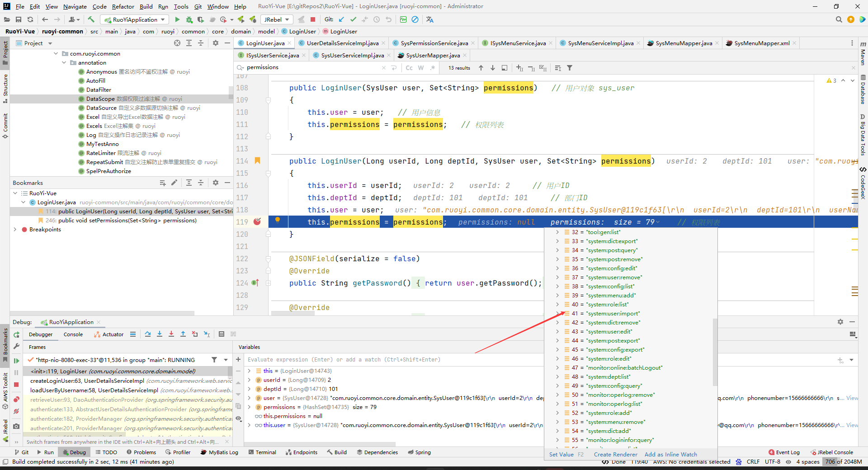Expand the 'this' variable node
The image size is (868, 470).
249,371
